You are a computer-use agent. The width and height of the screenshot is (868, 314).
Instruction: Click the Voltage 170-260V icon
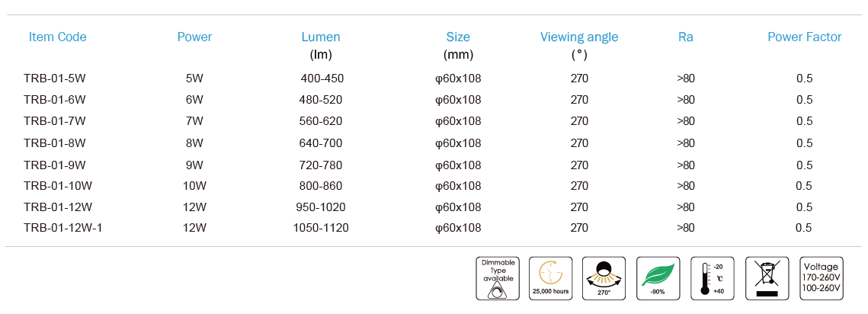click(x=821, y=278)
